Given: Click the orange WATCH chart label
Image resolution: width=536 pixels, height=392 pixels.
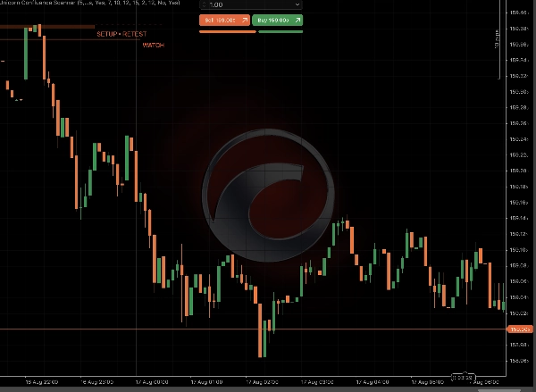Looking at the screenshot, I should click(x=154, y=46).
